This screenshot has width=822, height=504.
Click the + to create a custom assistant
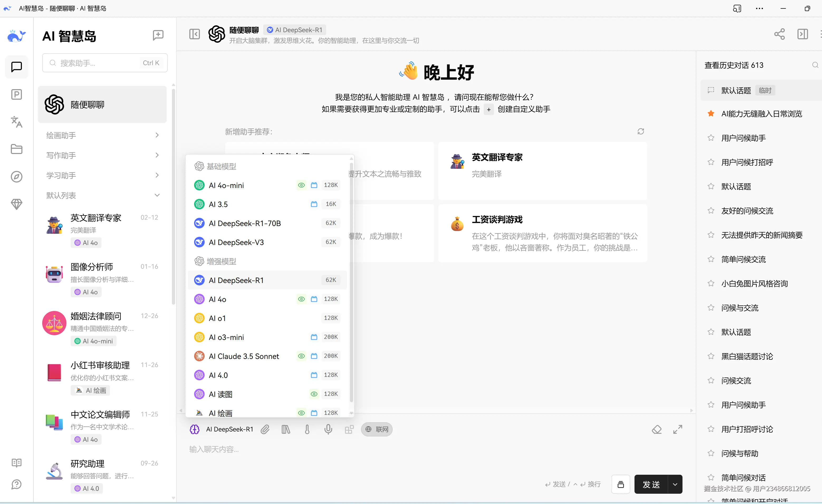point(488,109)
